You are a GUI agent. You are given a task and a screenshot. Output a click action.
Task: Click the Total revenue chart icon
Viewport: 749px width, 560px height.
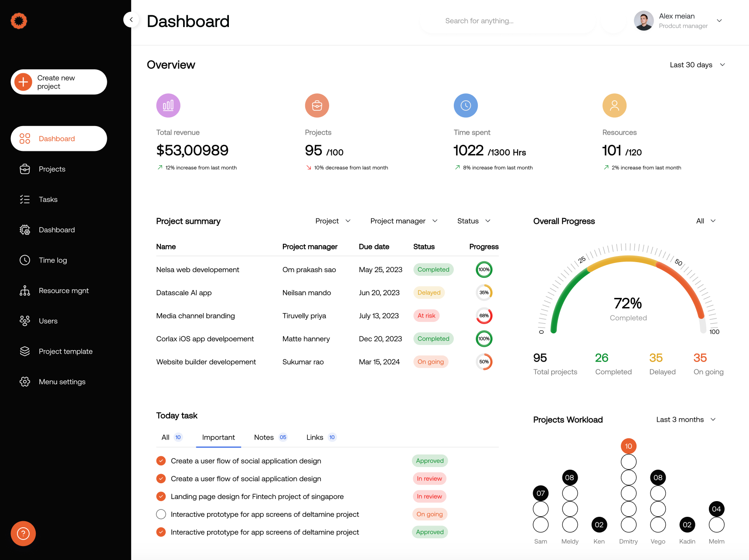click(168, 106)
